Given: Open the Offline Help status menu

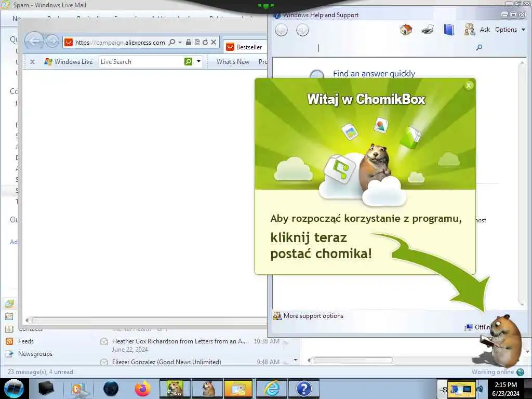Looking at the screenshot, I should click(x=478, y=327).
